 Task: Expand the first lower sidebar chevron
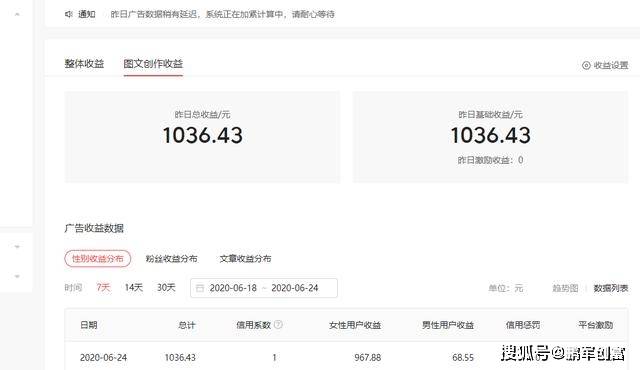click(17, 246)
